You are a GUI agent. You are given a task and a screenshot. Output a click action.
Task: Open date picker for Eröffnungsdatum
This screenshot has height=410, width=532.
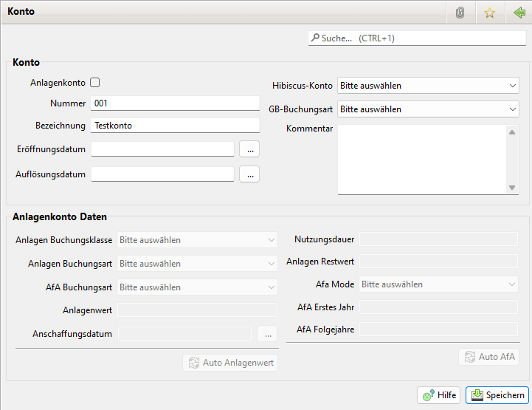pos(249,149)
